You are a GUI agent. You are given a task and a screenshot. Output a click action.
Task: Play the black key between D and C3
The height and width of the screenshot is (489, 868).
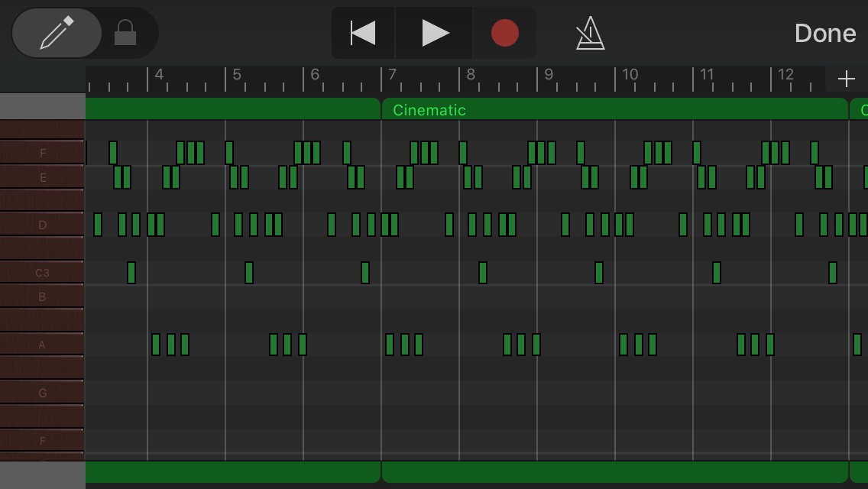point(42,248)
